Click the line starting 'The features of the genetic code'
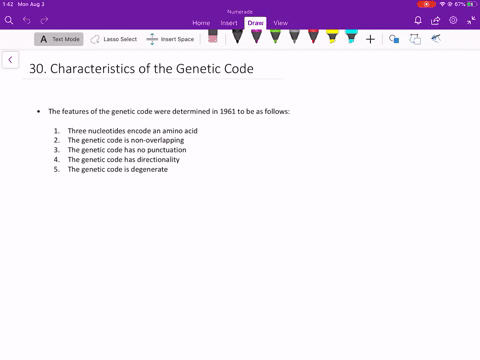This screenshot has width=480, height=360. (x=169, y=111)
